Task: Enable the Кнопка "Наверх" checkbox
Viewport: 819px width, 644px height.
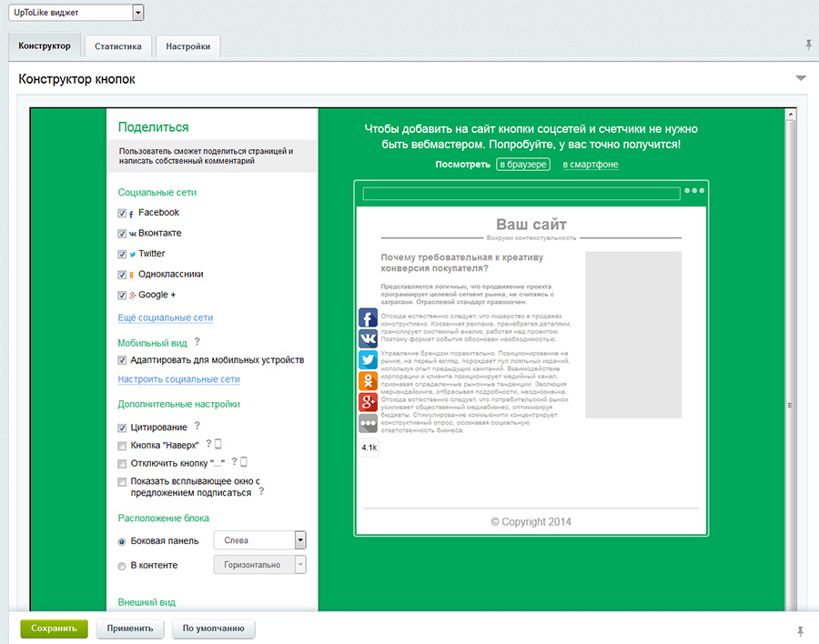Action: [123, 446]
